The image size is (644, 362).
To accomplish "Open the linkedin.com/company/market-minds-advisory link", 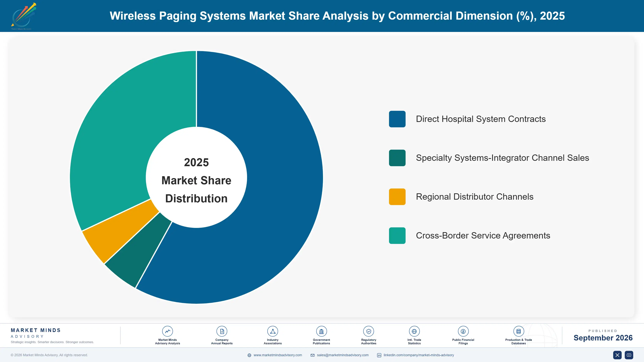I will click(x=419, y=355).
